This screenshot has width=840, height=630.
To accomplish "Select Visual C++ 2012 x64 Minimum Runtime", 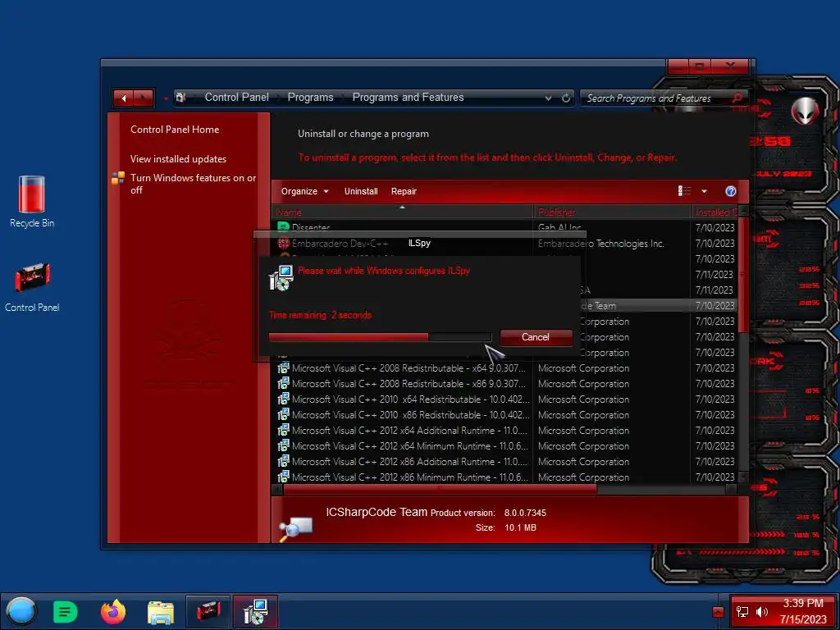I will [504, 446].
